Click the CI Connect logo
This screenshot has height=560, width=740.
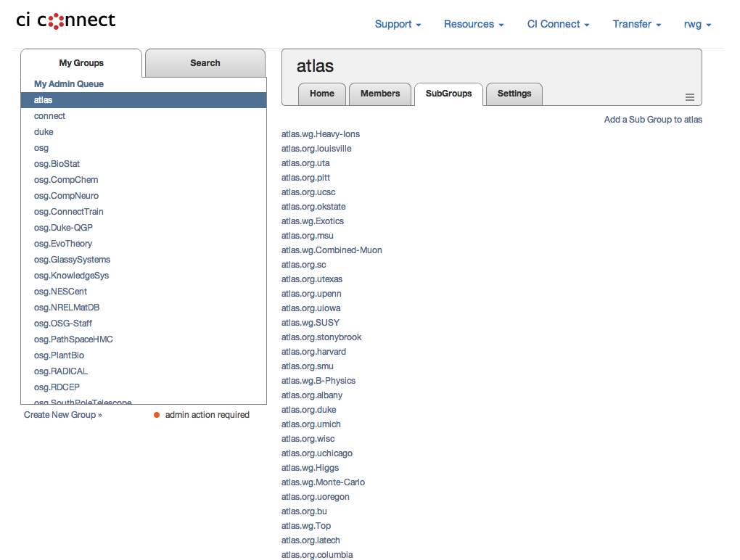click(65, 20)
